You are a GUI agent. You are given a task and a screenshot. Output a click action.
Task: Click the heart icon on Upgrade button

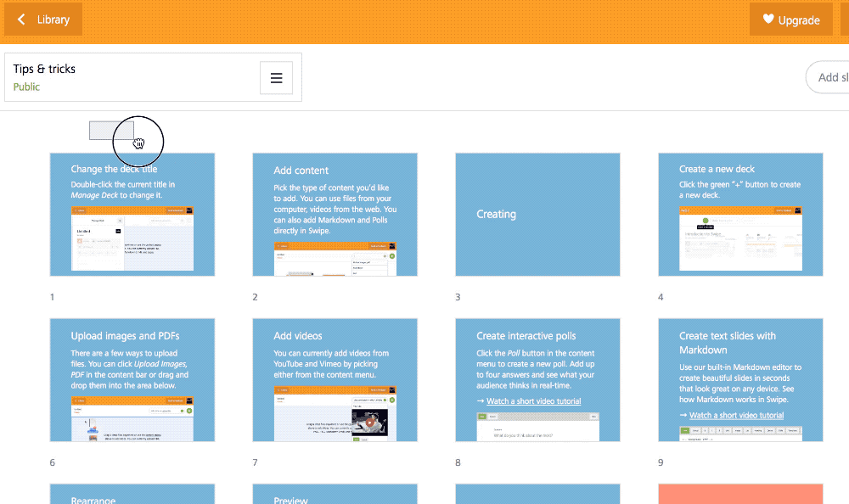coord(768,20)
